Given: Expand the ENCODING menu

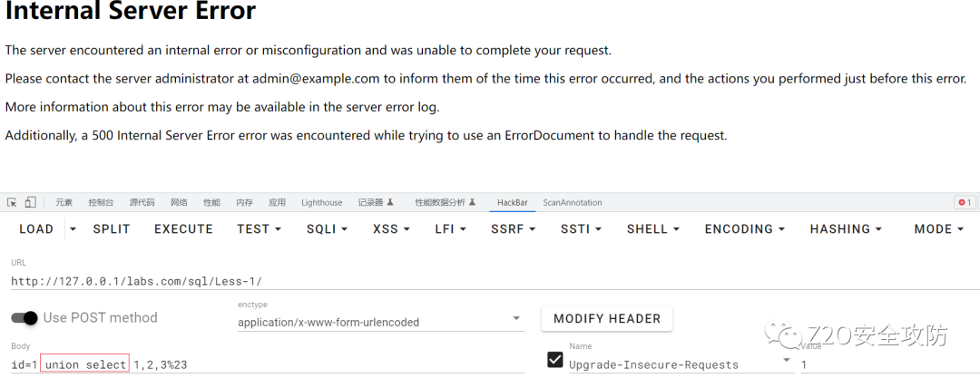Looking at the screenshot, I should tap(744, 229).
